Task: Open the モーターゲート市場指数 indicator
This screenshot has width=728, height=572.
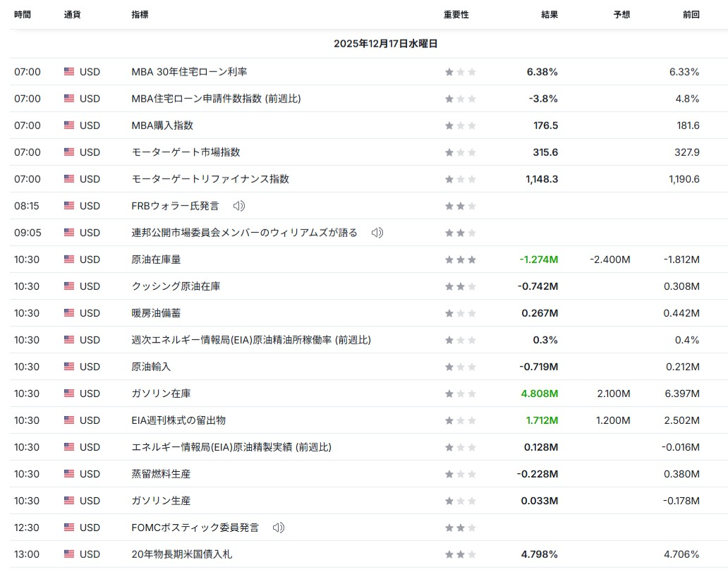Action: (186, 152)
